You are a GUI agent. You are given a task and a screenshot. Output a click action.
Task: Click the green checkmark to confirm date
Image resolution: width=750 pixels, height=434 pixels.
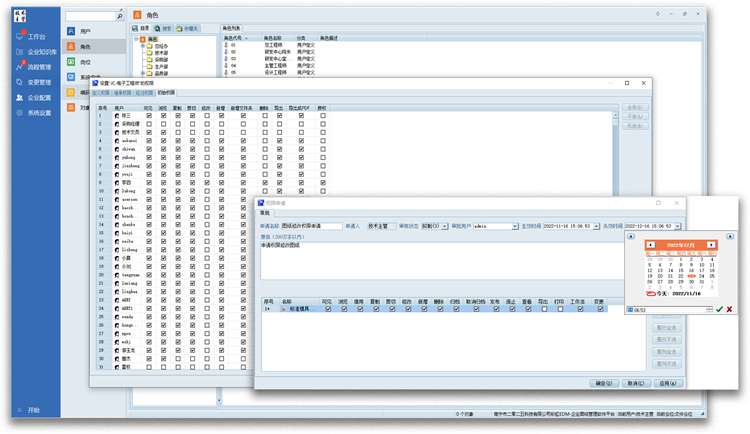[720, 310]
